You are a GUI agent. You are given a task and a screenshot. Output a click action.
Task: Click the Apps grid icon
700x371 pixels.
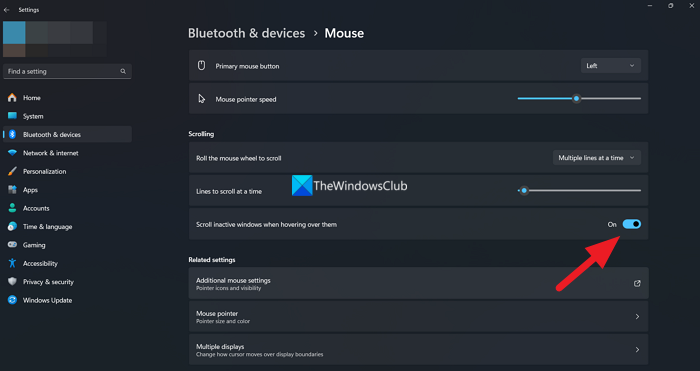(x=12, y=190)
